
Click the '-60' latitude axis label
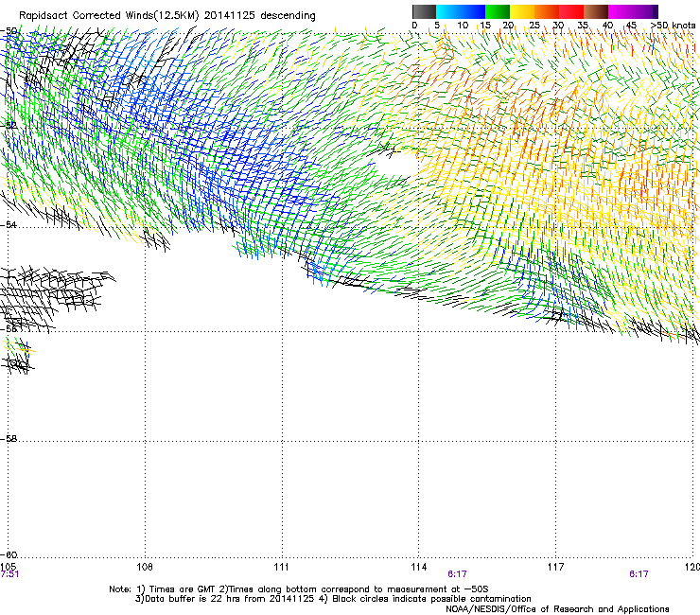coord(9,554)
